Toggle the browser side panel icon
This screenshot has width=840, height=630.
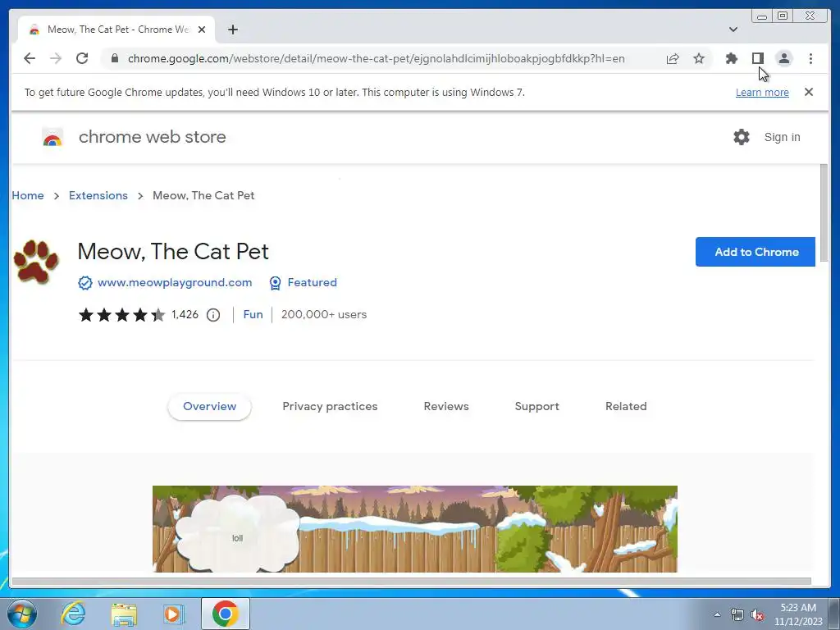[x=757, y=58]
